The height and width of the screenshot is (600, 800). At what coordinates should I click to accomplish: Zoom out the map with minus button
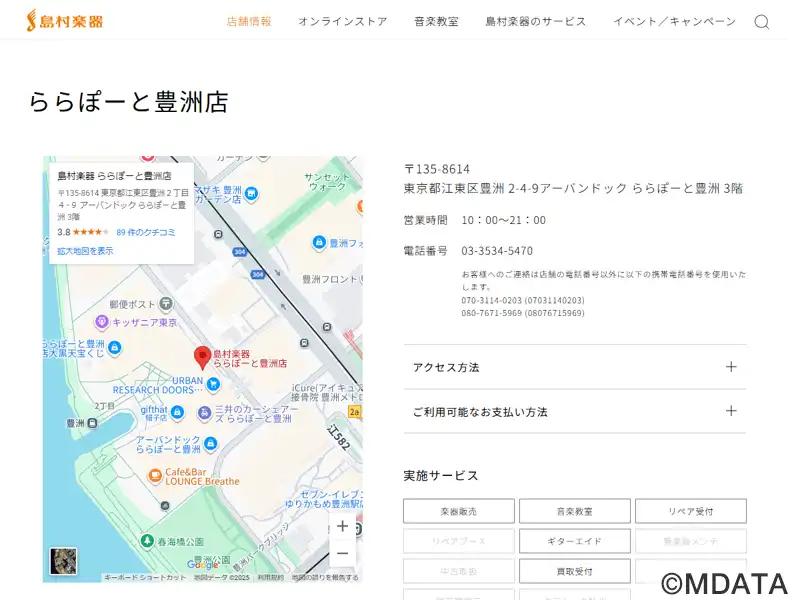click(x=342, y=553)
